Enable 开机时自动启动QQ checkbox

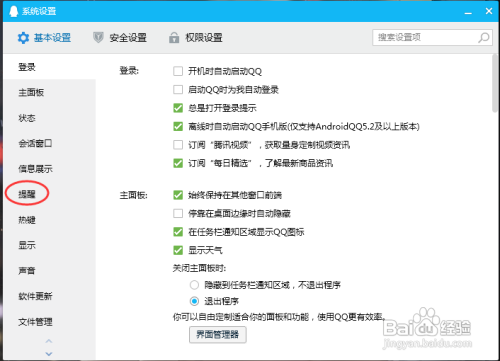coord(178,71)
